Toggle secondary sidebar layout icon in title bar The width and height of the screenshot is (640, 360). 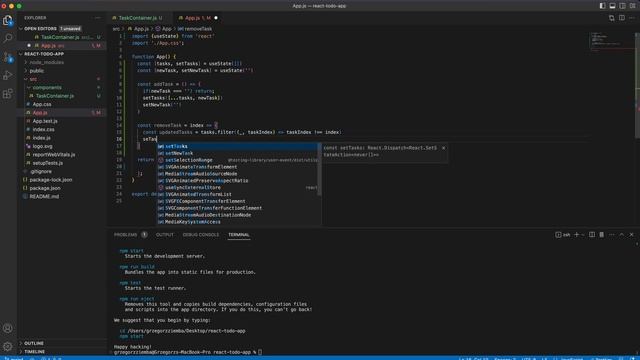[x=622, y=6]
